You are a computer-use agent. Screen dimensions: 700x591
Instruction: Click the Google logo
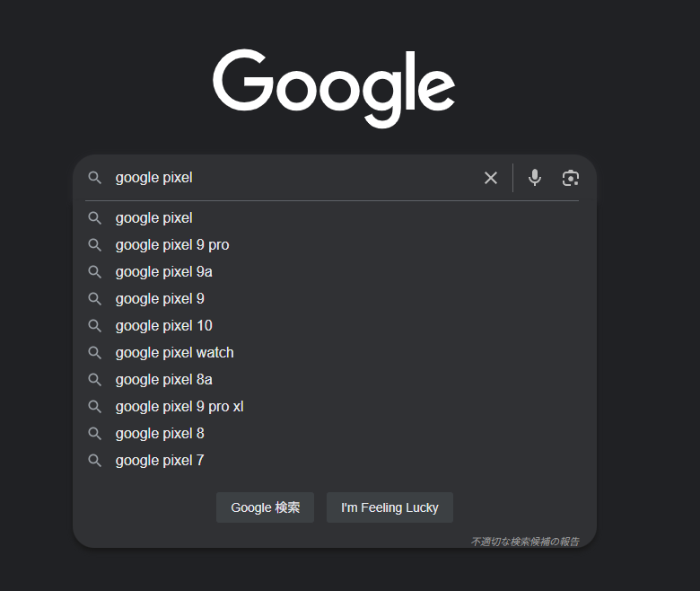coord(334,88)
